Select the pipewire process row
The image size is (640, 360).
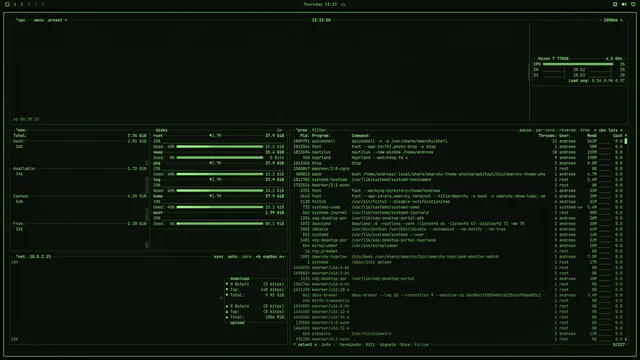point(458,334)
